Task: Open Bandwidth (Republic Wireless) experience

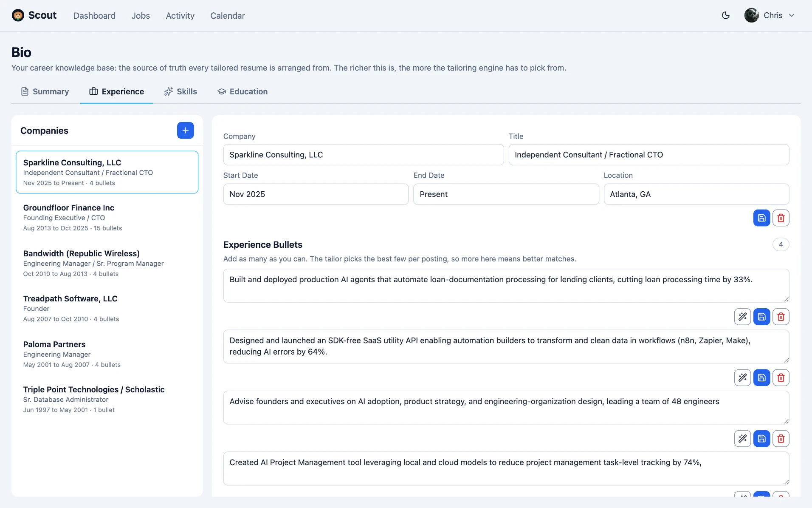Action: point(107,263)
